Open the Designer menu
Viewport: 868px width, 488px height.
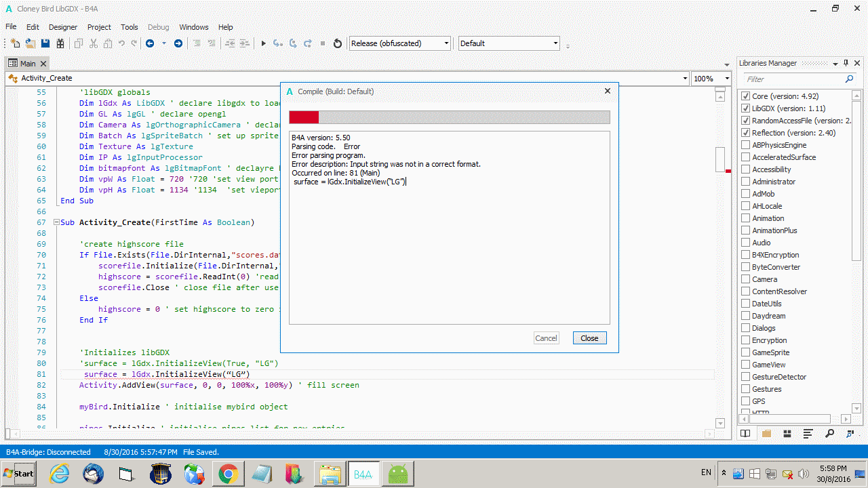63,27
